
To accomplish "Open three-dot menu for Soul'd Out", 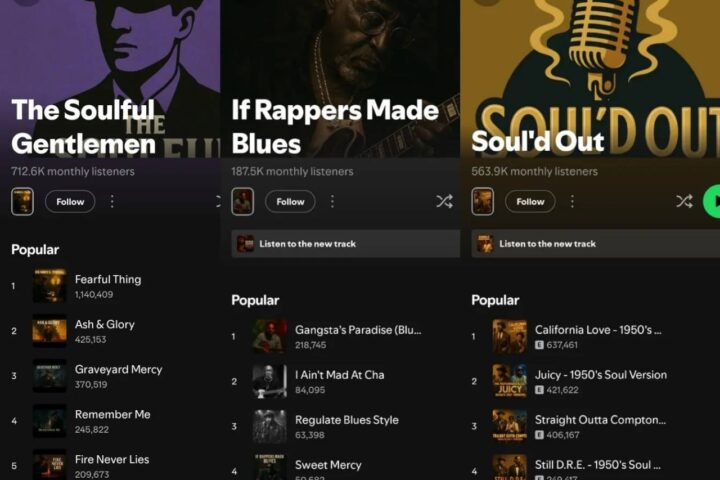I will 572,202.
